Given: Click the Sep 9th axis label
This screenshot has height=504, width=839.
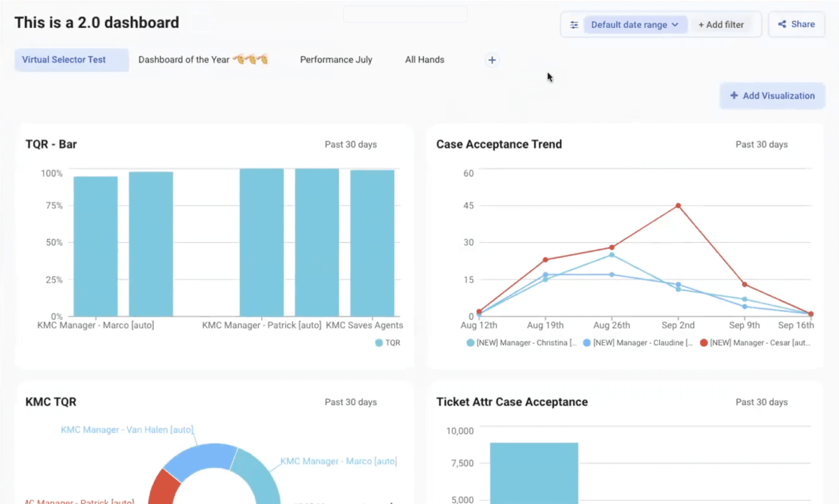Looking at the screenshot, I should 744,325.
